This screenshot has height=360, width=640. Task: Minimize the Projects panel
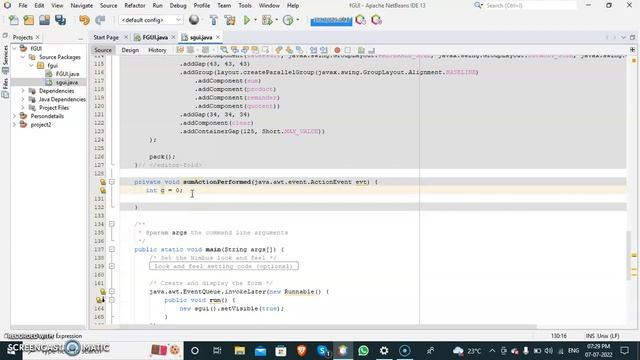[80, 38]
